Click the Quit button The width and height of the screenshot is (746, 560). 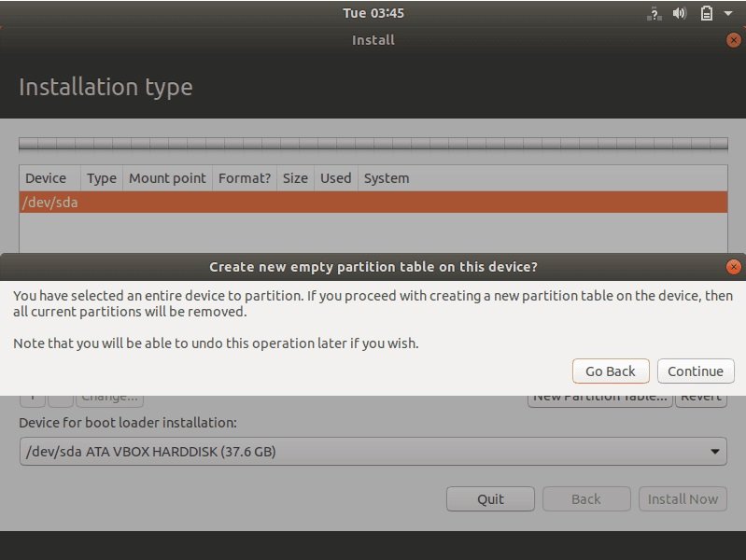pyautogui.click(x=490, y=499)
